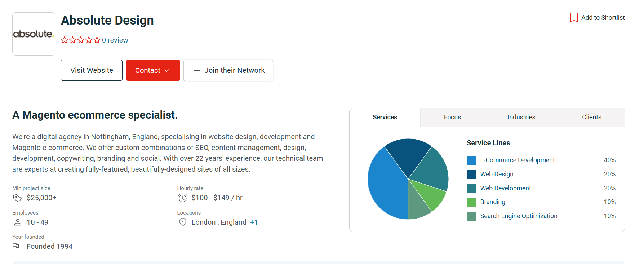Click the E-Commerce Development blue swatch
Screen dimensions: 644x264
click(x=471, y=160)
